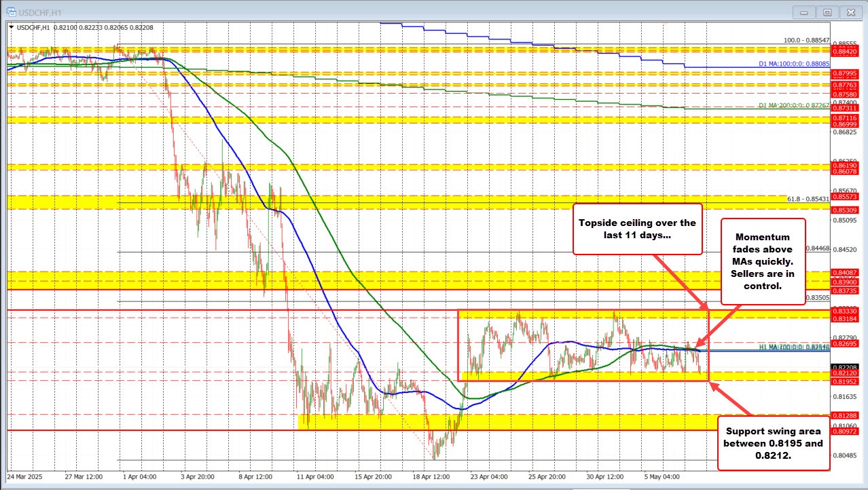Expand the quote details dropdown arrow beside USDCHF,H1
The height and width of the screenshot is (490, 868).
pos(13,26)
